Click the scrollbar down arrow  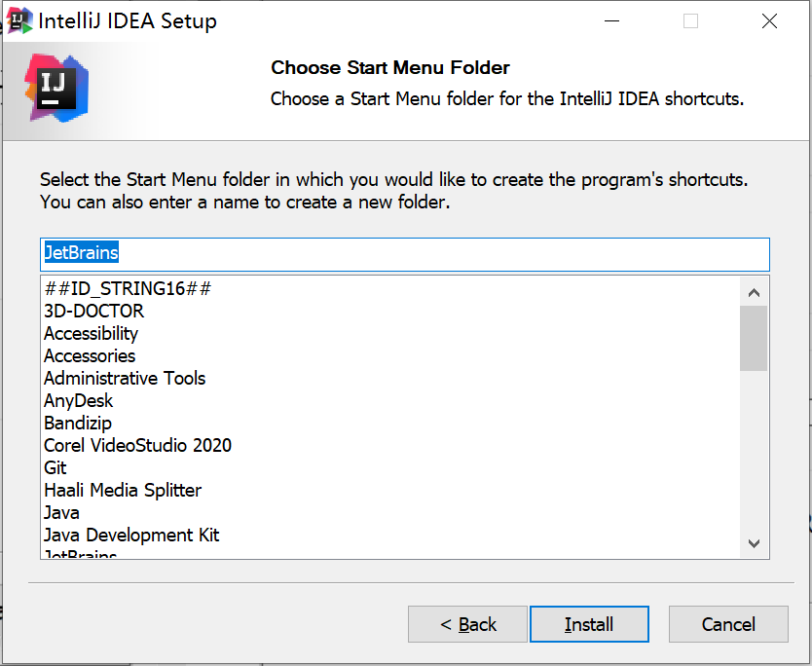pyautogui.click(x=754, y=543)
